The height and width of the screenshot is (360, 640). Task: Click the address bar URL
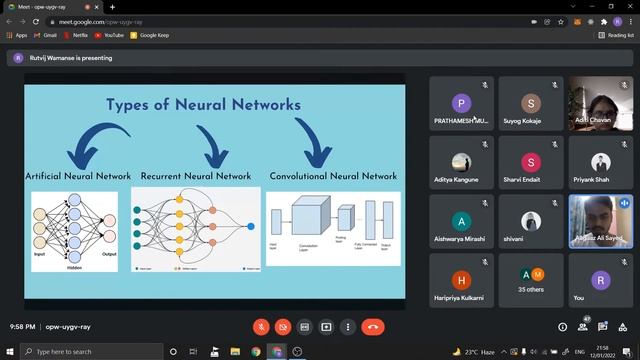(100, 22)
